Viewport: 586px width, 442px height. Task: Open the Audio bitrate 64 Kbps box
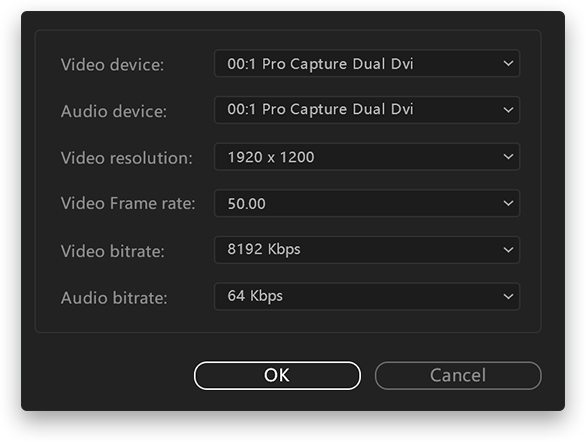(x=367, y=296)
